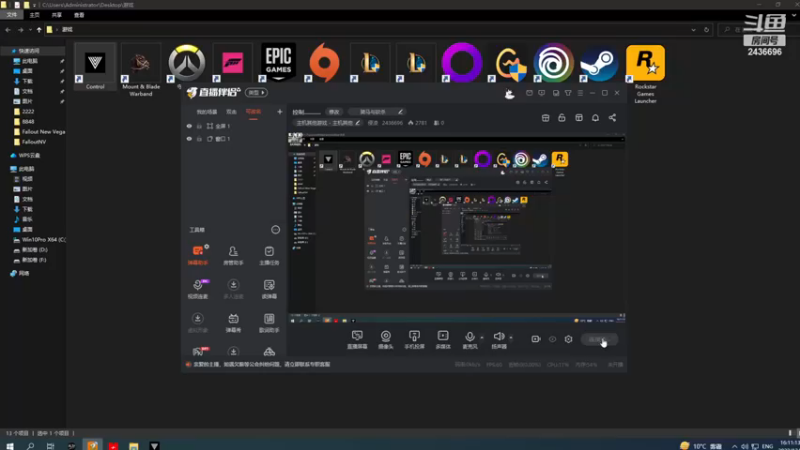
Task: Select FalloutNV folder in sidebar
Action: pyautogui.click(x=30, y=142)
